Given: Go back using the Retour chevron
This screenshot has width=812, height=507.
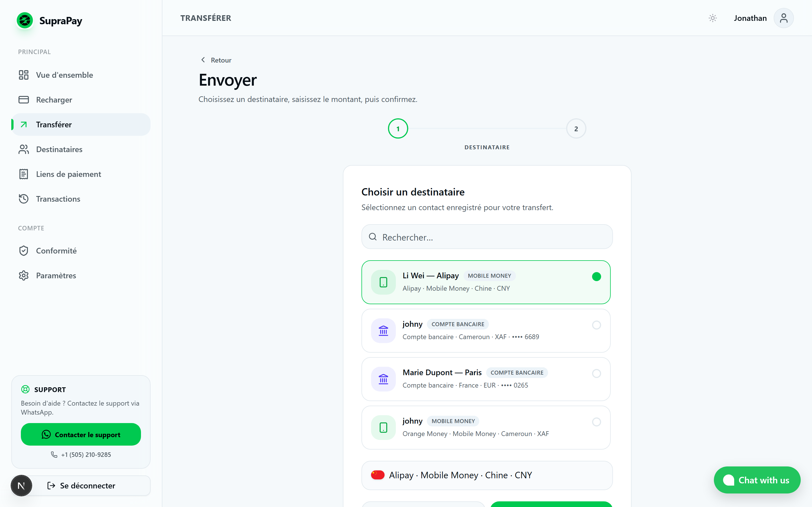Looking at the screenshot, I should pyautogui.click(x=203, y=60).
